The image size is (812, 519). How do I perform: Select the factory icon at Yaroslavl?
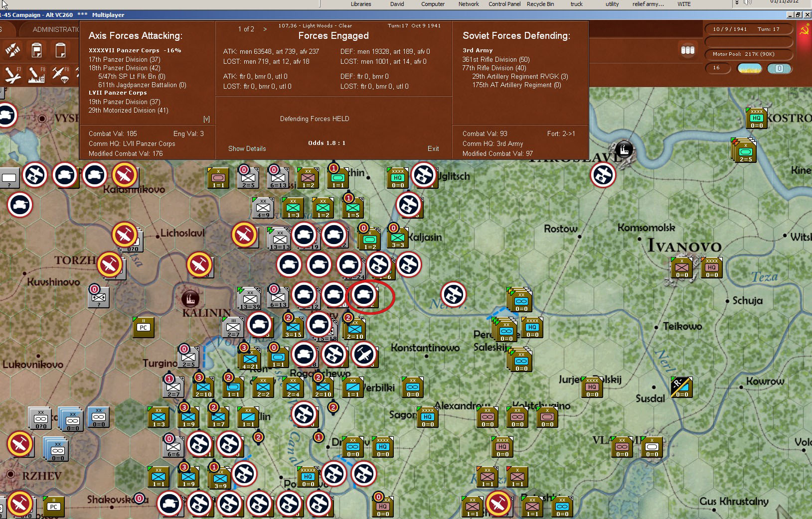click(x=624, y=149)
